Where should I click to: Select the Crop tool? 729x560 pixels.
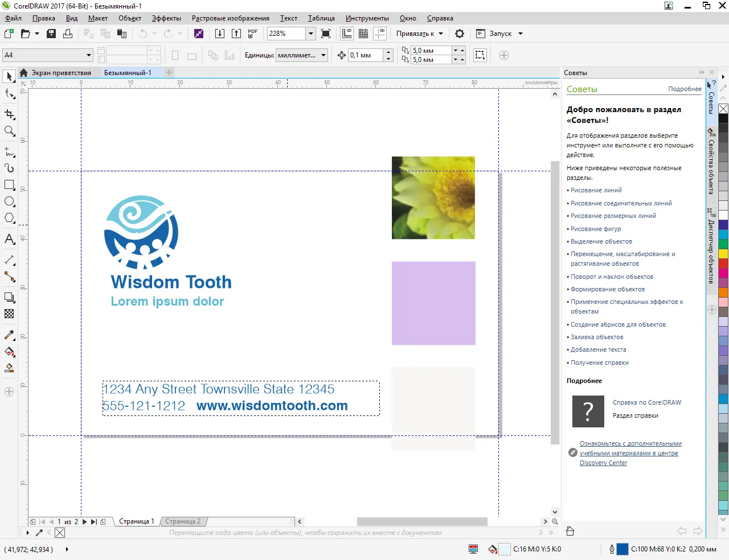pos(9,114)
